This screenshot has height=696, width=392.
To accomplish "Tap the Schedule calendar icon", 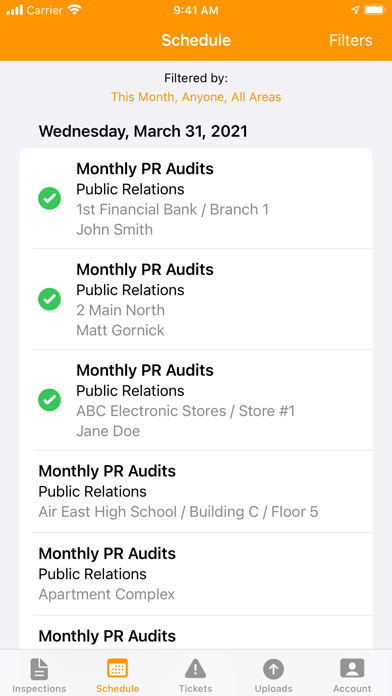I will (117, 668).
